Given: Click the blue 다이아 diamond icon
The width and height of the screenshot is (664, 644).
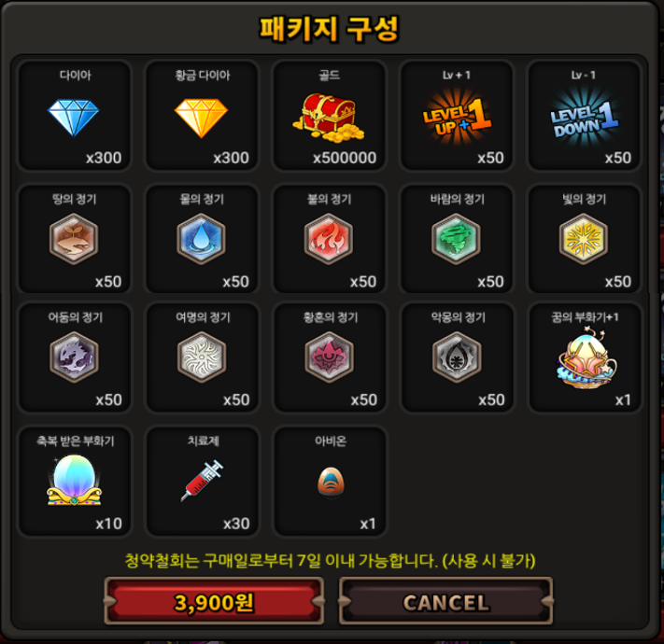Looking at the screenshot, I should click(x=73, y=118).
